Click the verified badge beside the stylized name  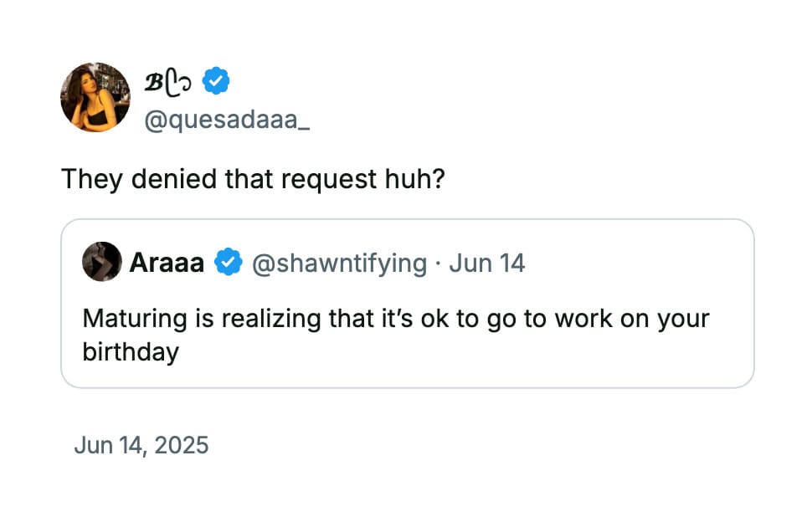[215, 80]
